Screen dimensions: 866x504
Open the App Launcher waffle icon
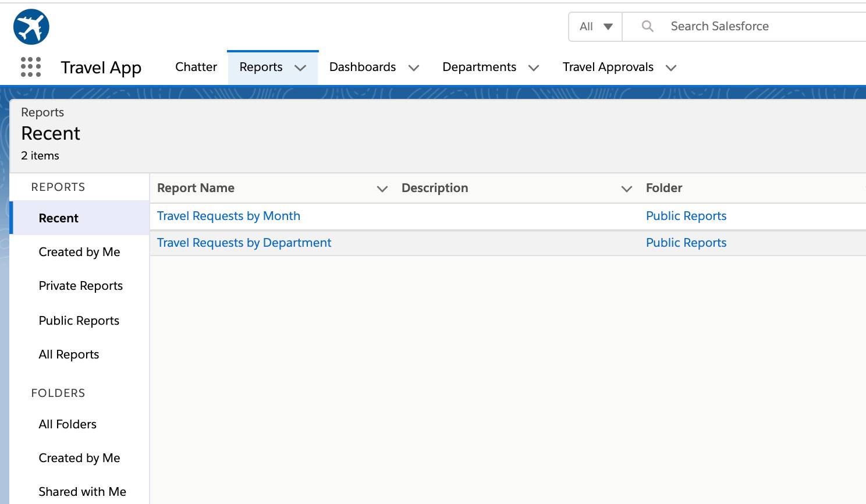pos(30,67)
